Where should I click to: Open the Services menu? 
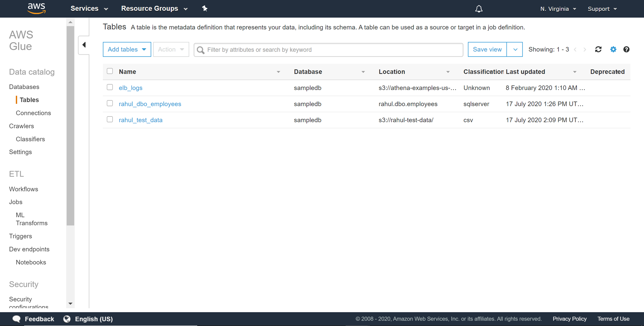(x=89, y=9)
